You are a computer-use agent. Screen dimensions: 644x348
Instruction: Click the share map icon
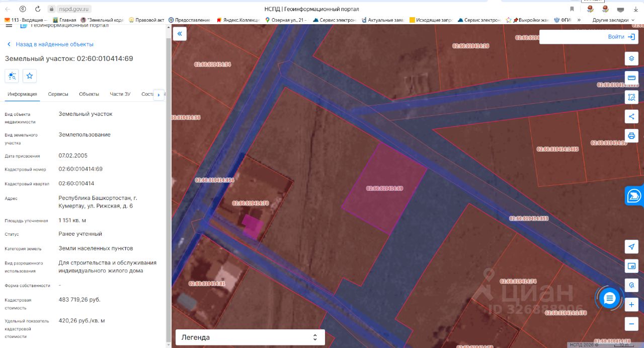631,117
